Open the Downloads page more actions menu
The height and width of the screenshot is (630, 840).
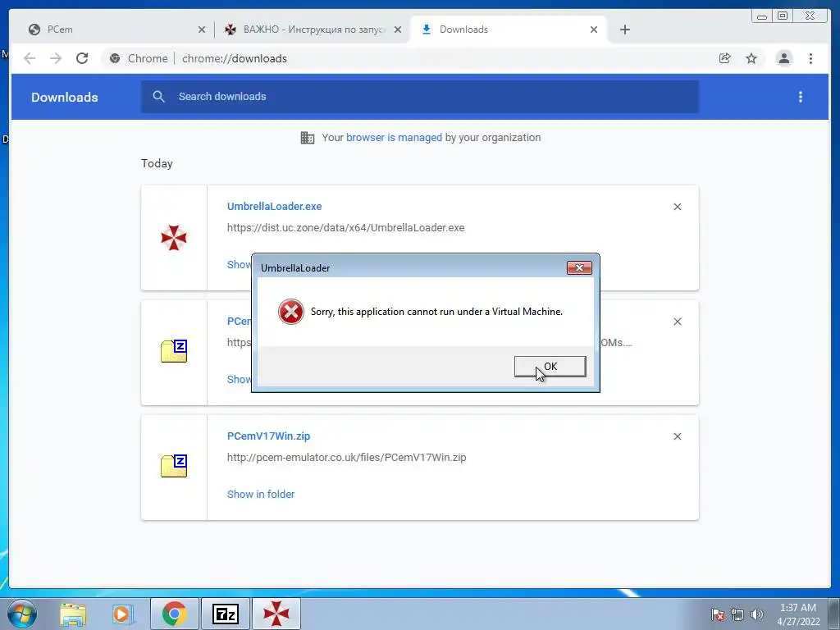click(x=801, y=97)
